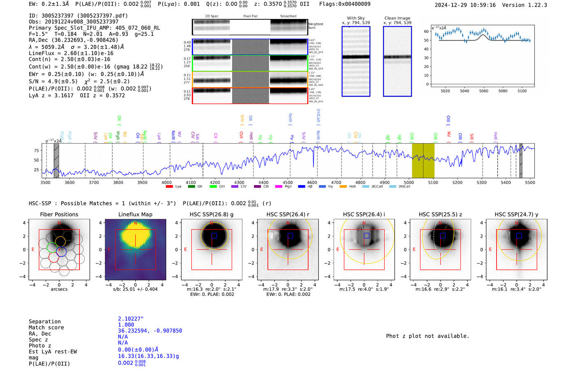Click the LineFlux = 2.60(±1.10)e-16 value
Image resolution: width=576 pixels, height=392 pixels.
[71, 53]
